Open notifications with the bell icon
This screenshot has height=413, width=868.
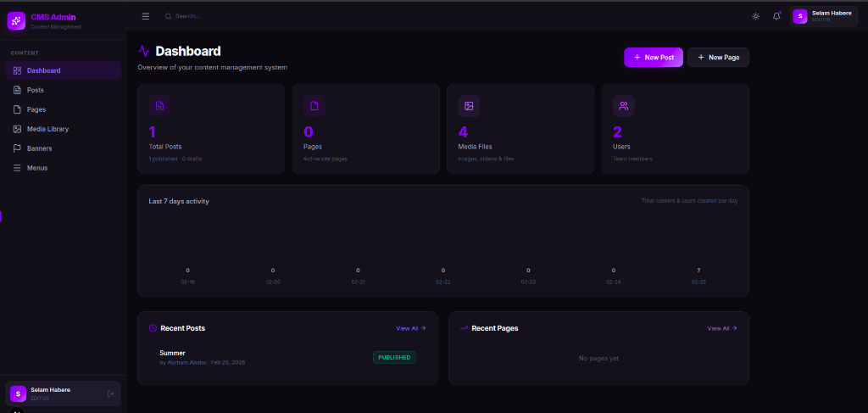(x=776, y=17)
